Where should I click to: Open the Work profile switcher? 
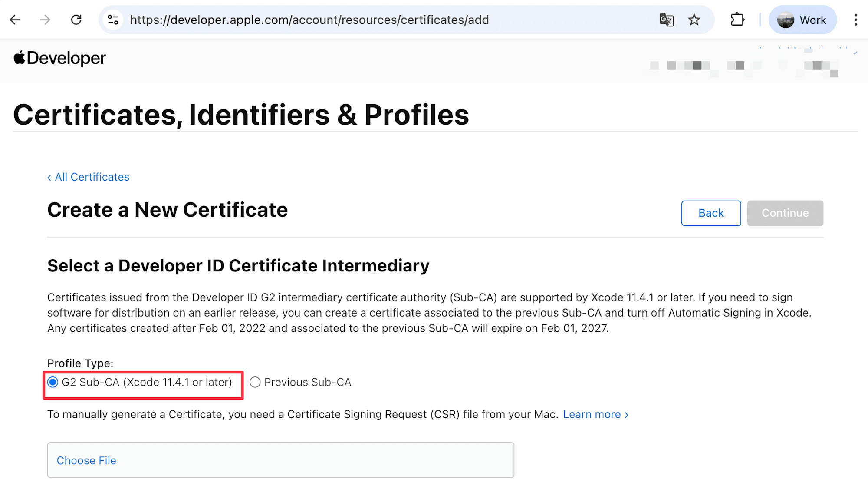[802, 20]
